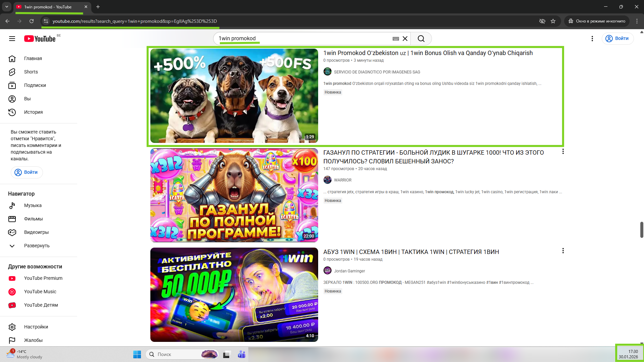Close the 1win promokod tab
The image size is (644, 362).
click(86, 7)
